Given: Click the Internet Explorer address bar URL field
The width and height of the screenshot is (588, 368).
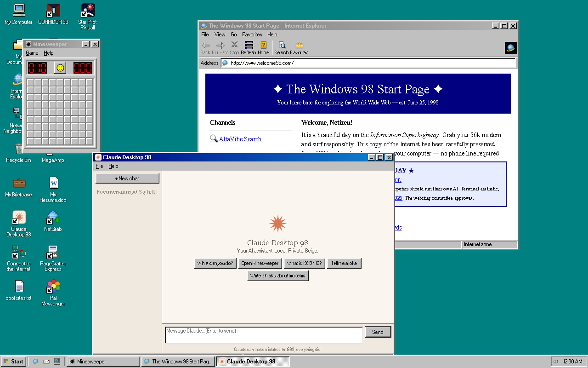Looking at the screenshot, I should [368, 63].
